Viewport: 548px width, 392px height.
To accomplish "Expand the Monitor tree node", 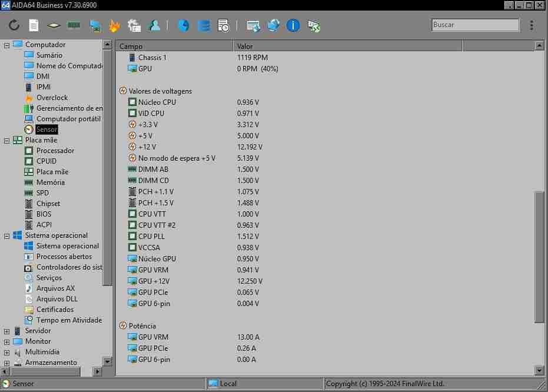I will tap(6, 342).
